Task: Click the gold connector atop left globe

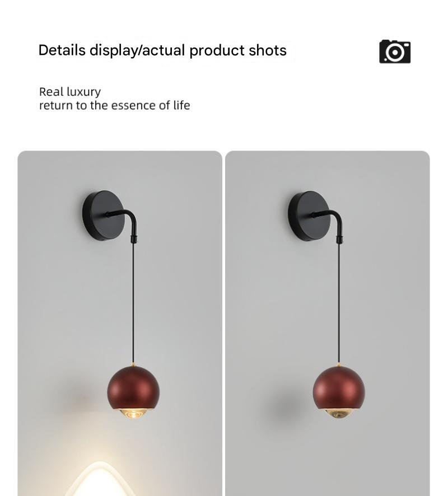Action: [x=133, y=365]
